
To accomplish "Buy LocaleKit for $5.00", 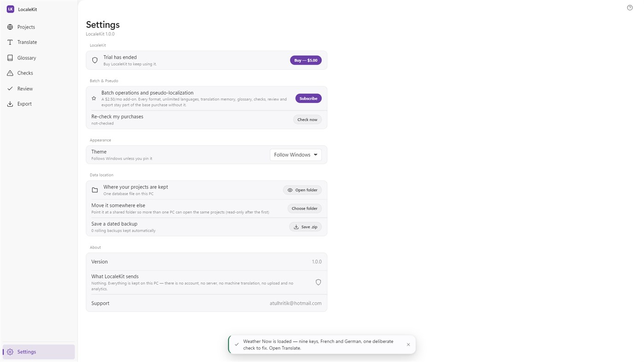I will [x=306, y=60].
